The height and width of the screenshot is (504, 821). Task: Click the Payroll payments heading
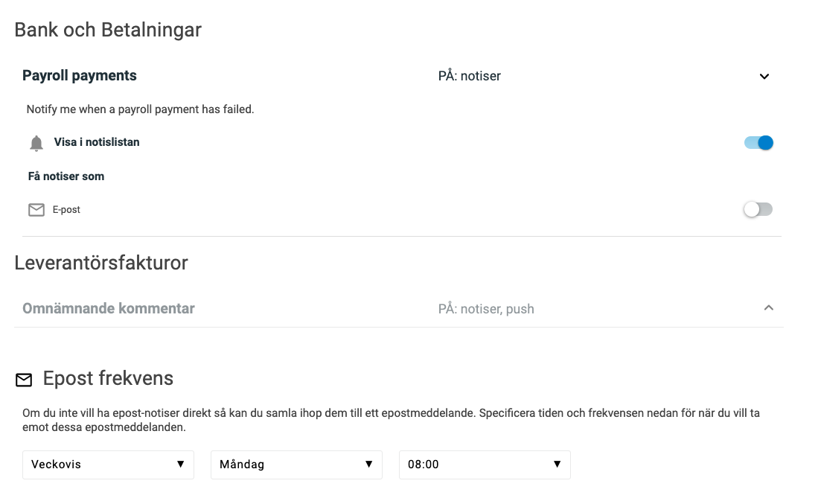(79, 76)
